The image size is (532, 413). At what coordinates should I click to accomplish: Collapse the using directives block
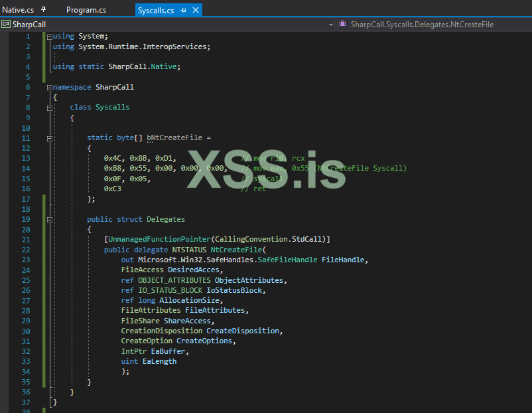point(50,37)
